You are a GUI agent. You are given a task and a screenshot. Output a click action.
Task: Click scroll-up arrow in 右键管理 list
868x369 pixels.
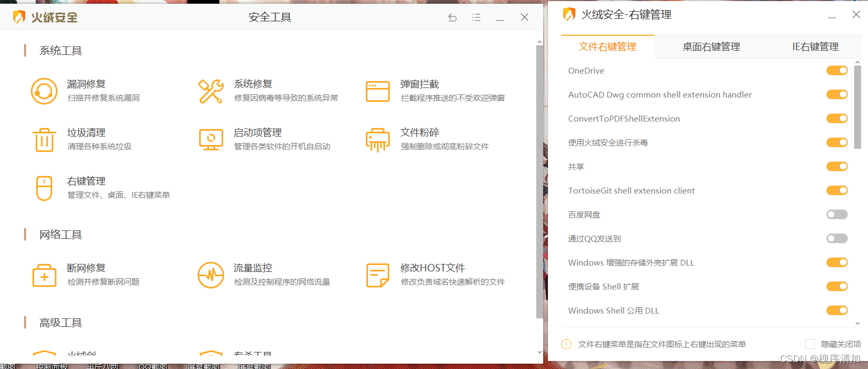[x=857, y=62]
